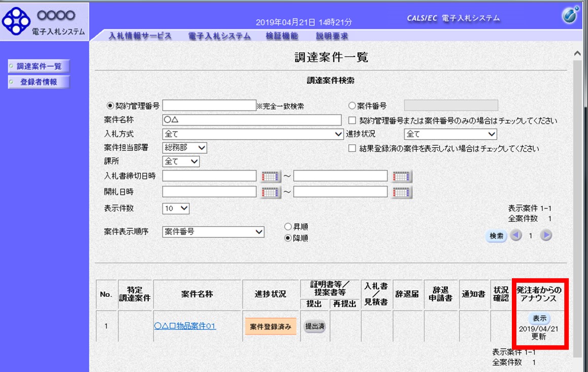588x372 pixels.
Task: Go to previous results page arrow
Action: pyautogui.click(x=516, y=235)
